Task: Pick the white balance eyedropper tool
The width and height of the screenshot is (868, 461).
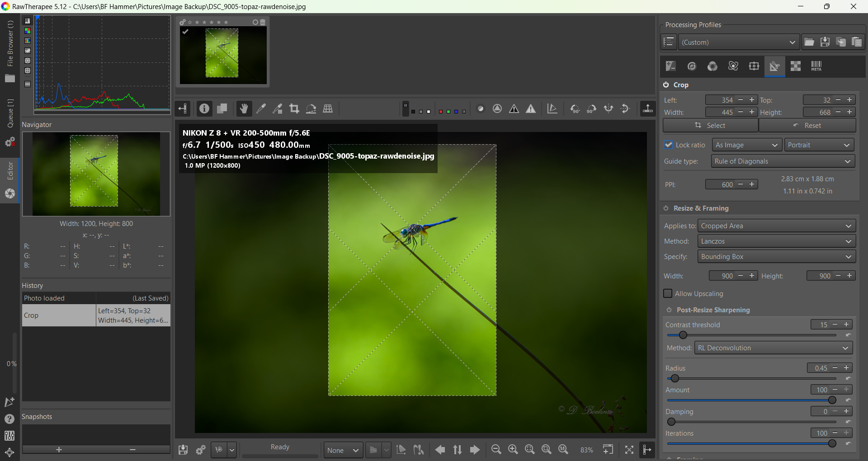Action: pos(261,108)
